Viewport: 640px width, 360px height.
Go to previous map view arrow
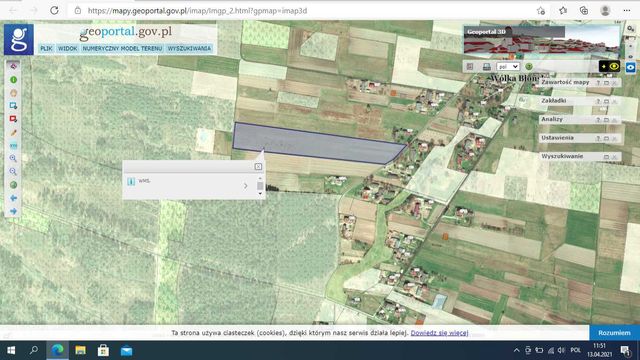[x=13, y=198]
